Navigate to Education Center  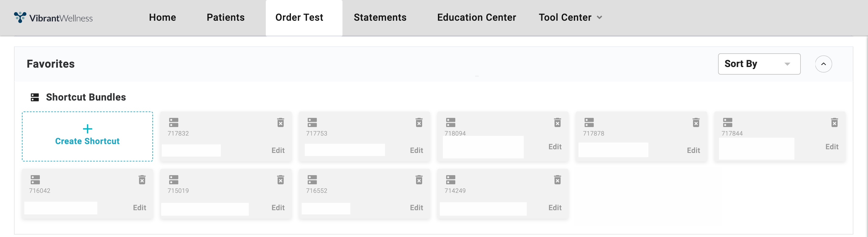coord(477,18)
